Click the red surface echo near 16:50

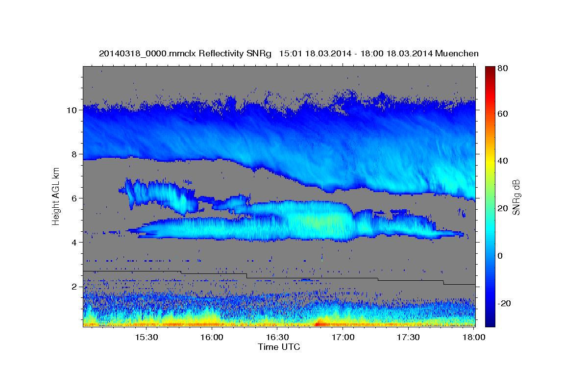(320, 323)
